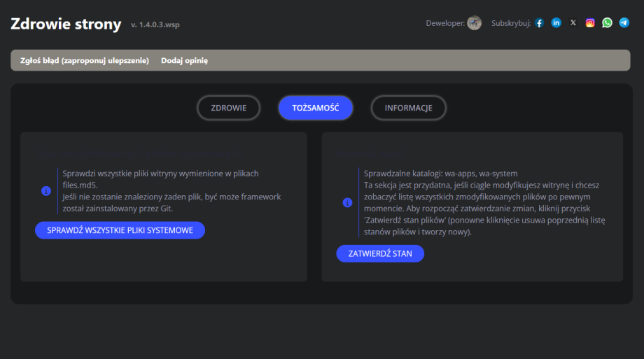Open the WhatsApp icon link
Viewport: 644px width, 359px height.
click(607, 23)
